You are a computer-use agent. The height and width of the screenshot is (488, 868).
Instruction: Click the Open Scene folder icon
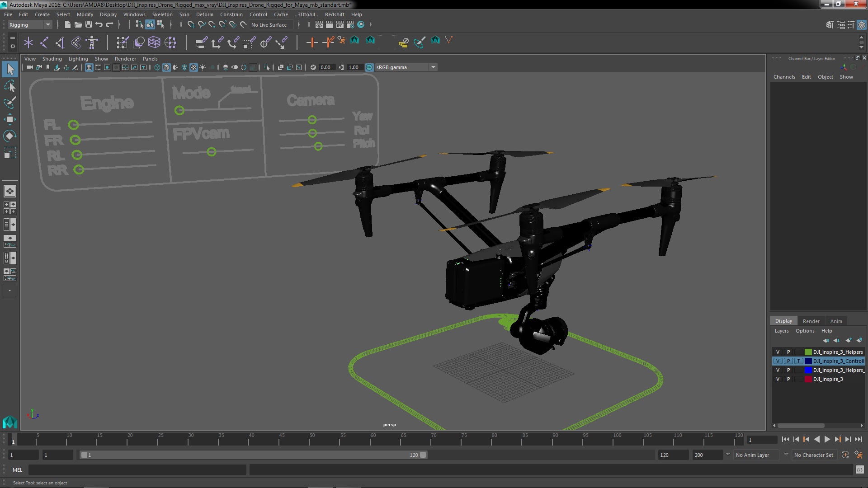click(78, 24)
